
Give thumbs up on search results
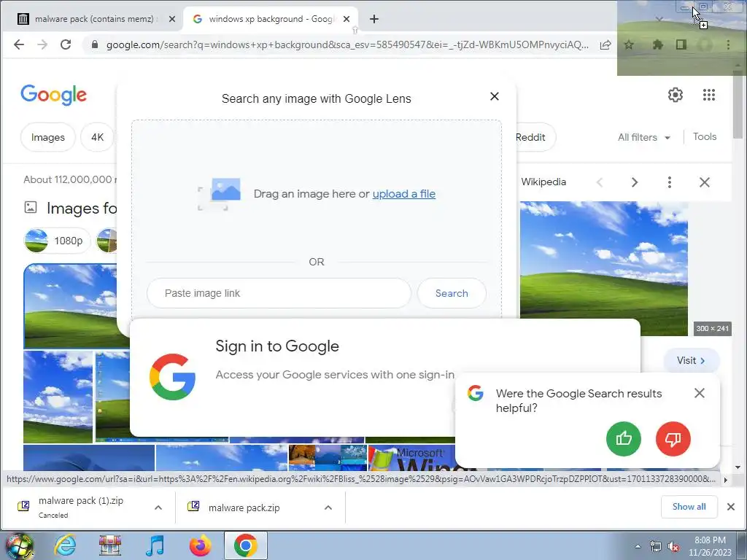pos(624,438)
